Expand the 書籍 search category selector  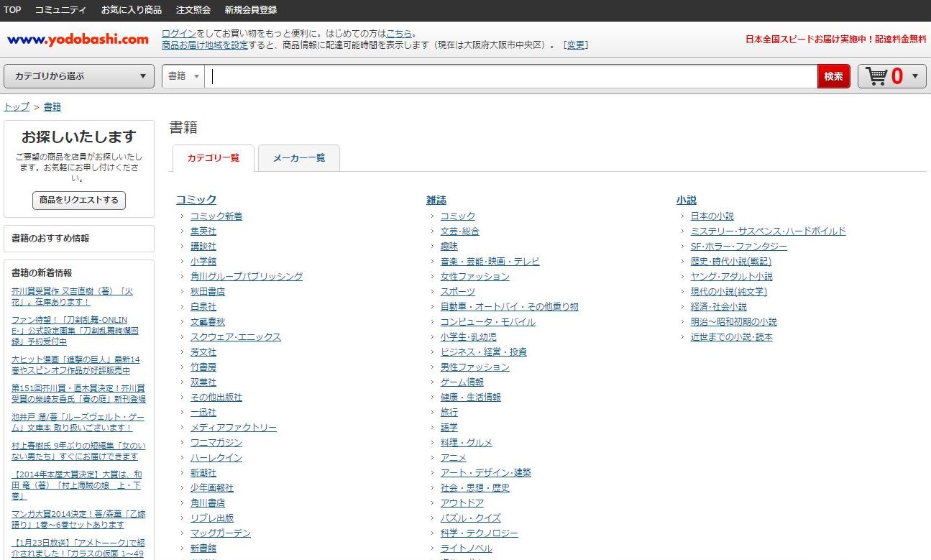point(183,76)
